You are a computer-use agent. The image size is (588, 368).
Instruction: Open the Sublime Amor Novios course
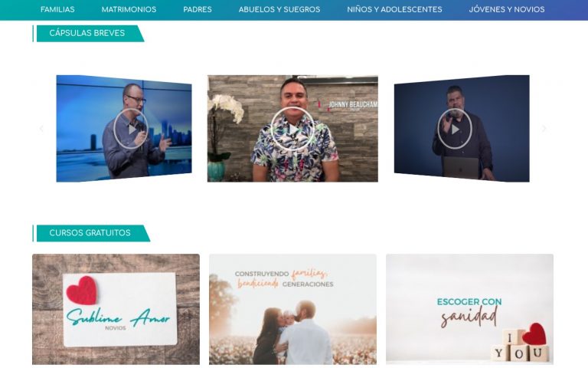[x=116, y=309]
